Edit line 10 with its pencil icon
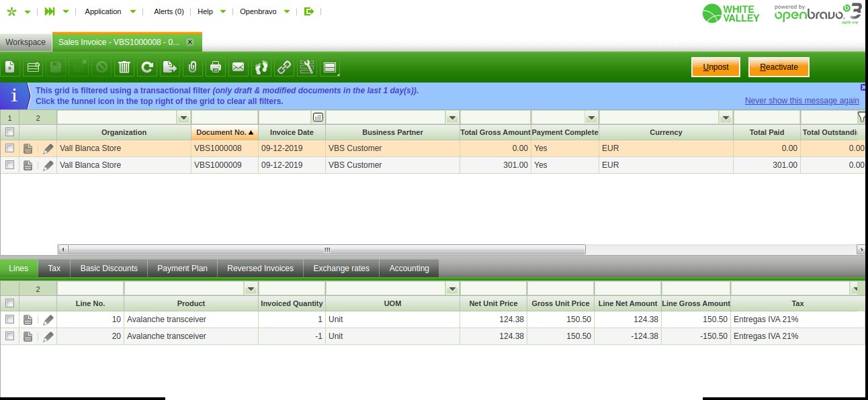Viewport: 868px width, 400px height. pyautogui.click(x=48, y=320)
